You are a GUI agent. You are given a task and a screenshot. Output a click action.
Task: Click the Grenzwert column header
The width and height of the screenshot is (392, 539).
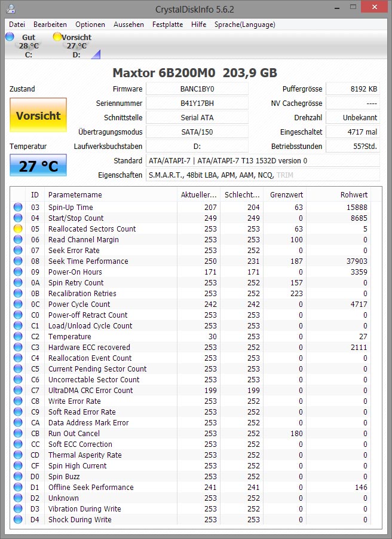pos(284,194)
